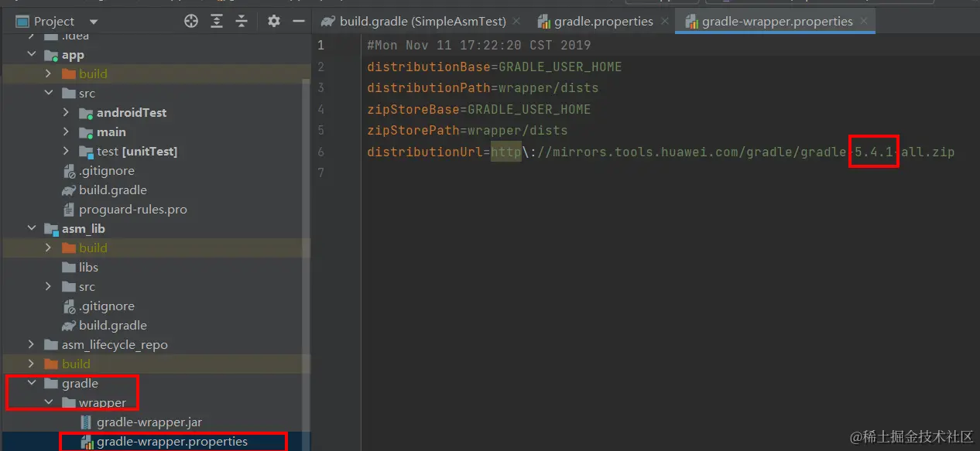Select test [unitTest] folder
This screenshot has width=980, height=451.
coord(137,152)
